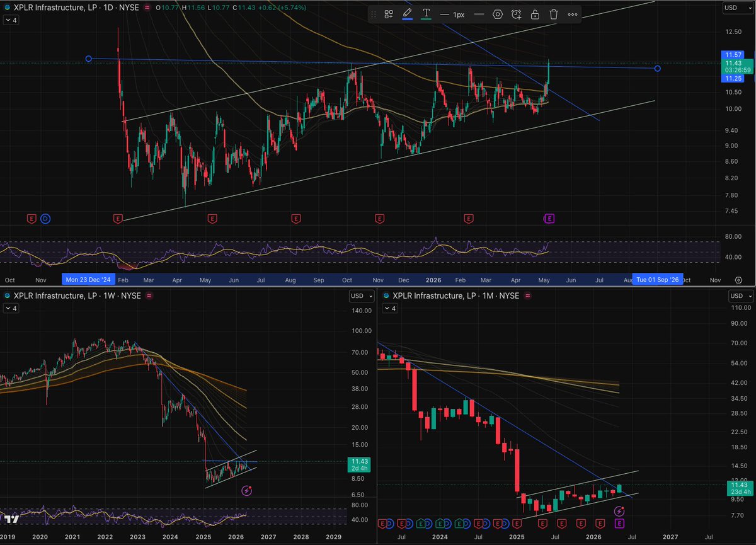Add alert on drawing clock icon

click(516, 14)
